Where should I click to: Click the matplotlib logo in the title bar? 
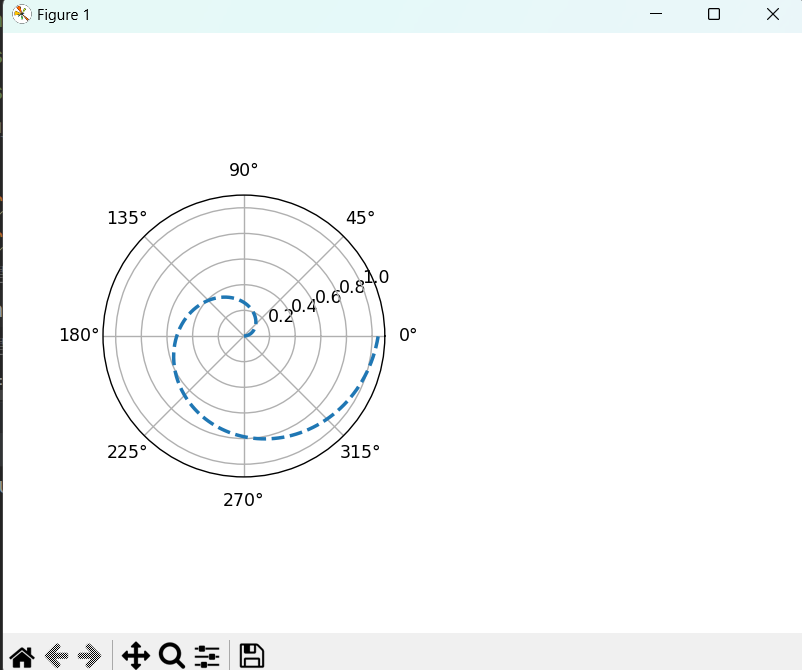pyautogui.click(x=21, y=14)
